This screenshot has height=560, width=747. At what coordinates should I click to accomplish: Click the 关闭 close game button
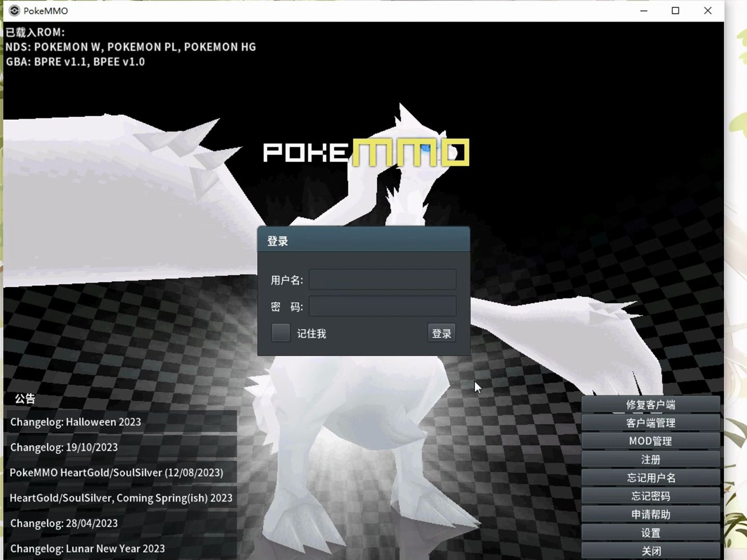click(x=651, y=551)
